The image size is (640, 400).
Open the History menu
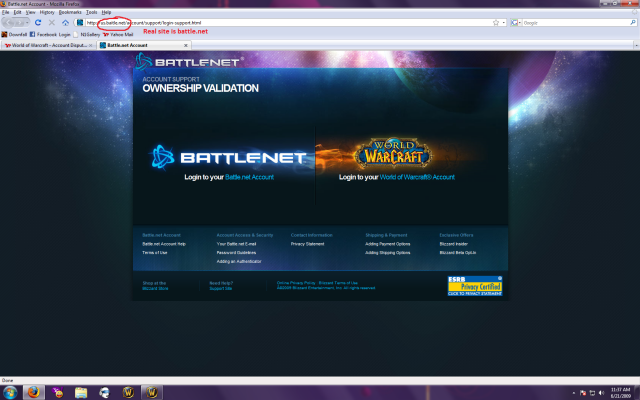(47, 12)
